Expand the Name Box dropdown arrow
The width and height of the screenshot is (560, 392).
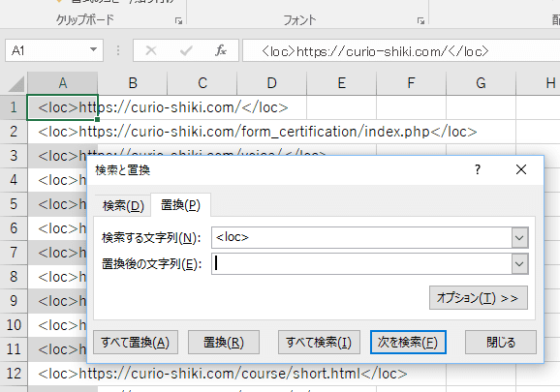(94, 50)
